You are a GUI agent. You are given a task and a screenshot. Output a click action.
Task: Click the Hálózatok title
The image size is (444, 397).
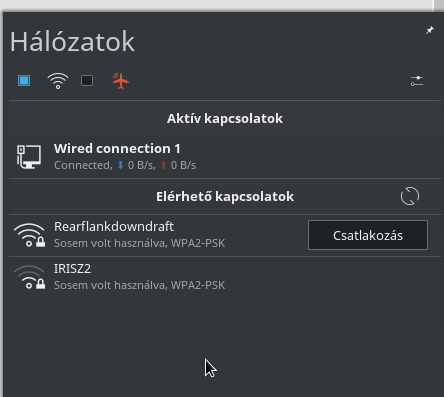(x=72, y=42)
